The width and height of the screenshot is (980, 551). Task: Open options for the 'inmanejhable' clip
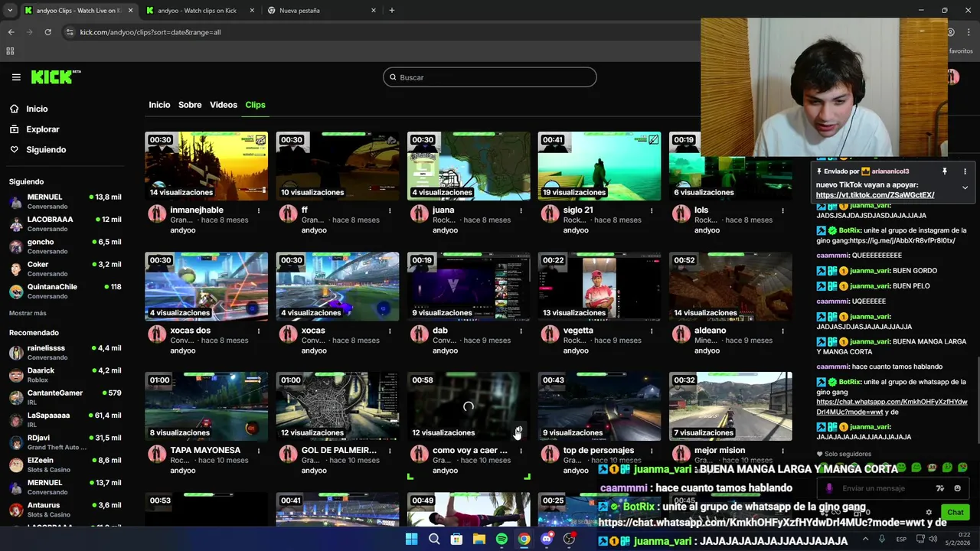[x=259, y=210]
